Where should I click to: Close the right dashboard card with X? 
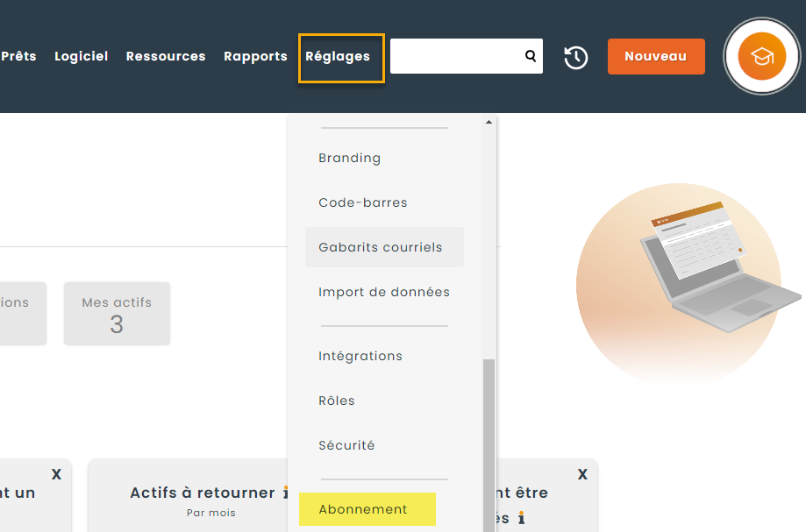[582, 474]
